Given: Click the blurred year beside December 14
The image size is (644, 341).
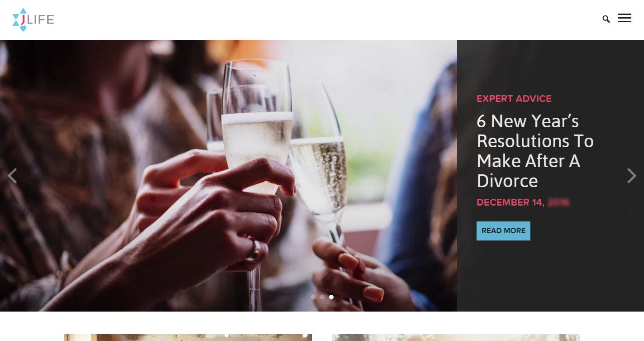Looking at the screenshot, I should pyautogui.click(x=558, y=202).
